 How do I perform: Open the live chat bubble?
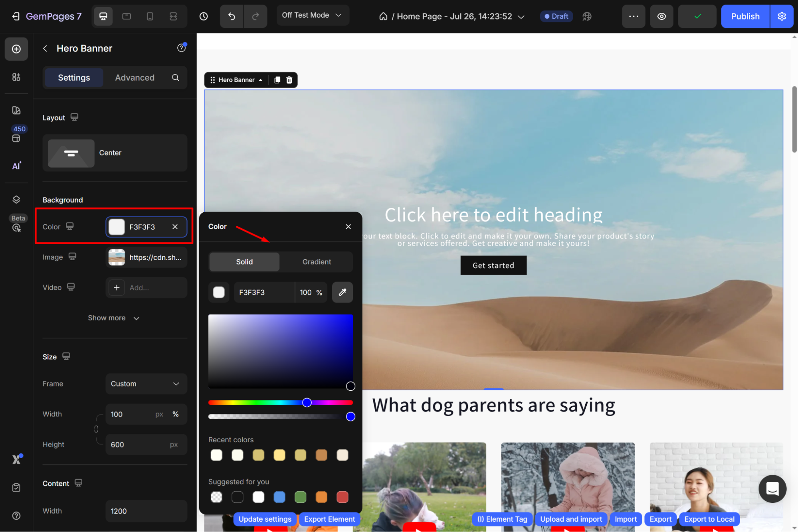772,488
